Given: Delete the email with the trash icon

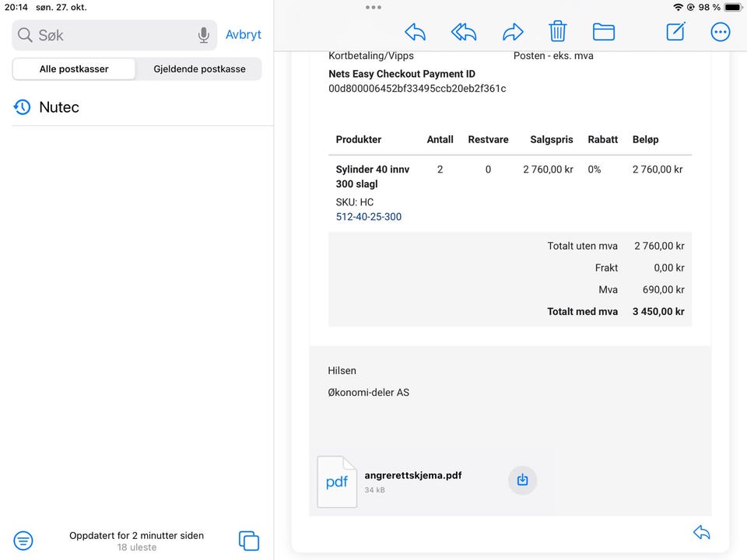Looking at the screenshot, I should coord(558,32).
